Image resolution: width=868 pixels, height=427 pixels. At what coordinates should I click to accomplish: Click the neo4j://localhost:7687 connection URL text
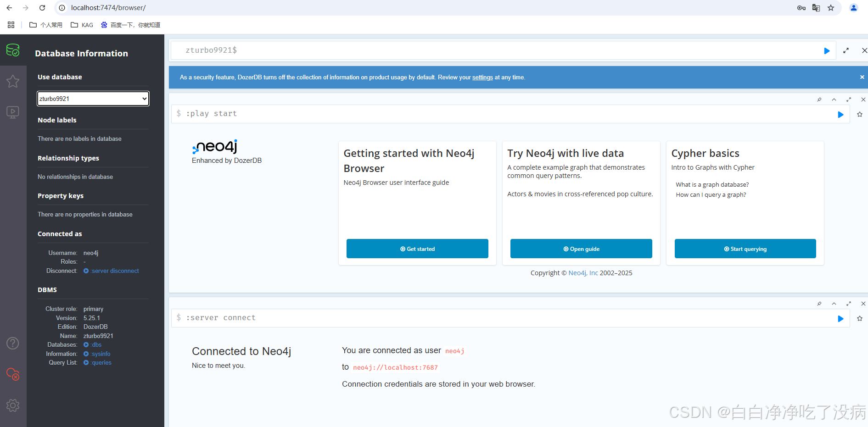coord(395,367)
